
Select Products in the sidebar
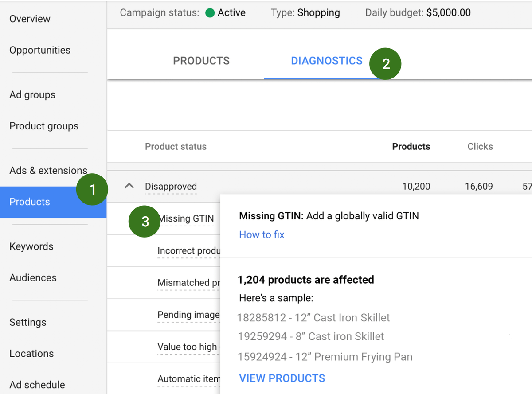[x=30, y=202]
